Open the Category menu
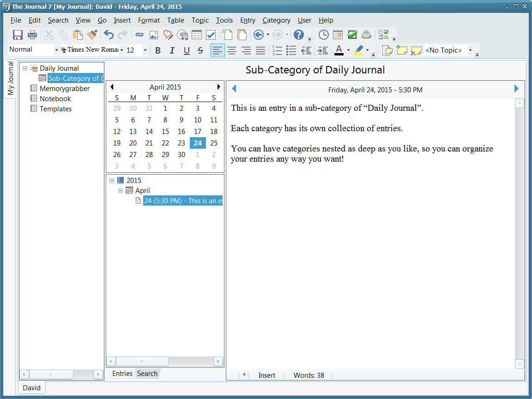 [276, 20]
